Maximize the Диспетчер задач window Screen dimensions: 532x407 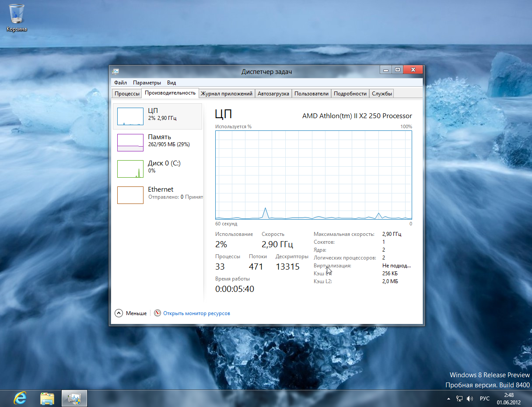(397, 70)
